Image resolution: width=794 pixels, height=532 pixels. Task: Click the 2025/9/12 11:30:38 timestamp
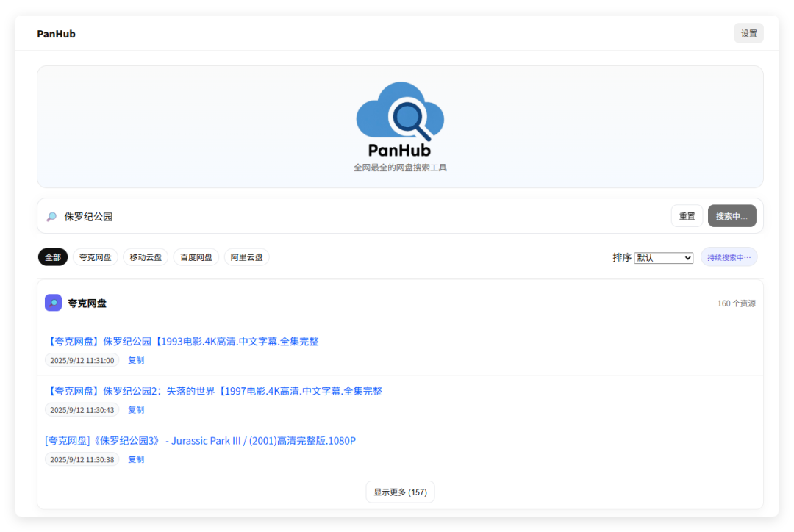(82, 459)
